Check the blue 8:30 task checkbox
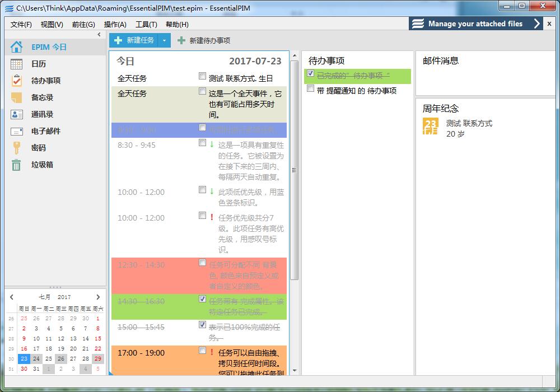Viewport: 560px width, 392px height. (x=202, y=128)
